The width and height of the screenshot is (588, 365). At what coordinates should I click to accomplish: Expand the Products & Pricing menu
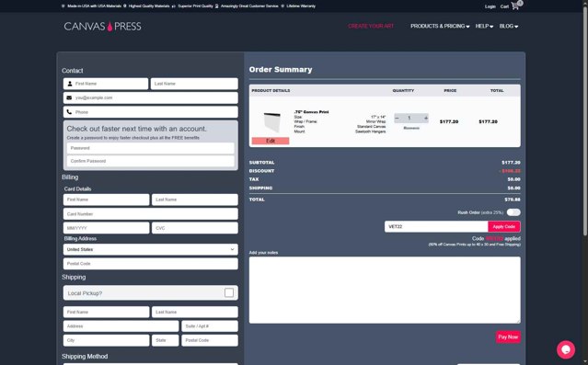pos(440,27)
